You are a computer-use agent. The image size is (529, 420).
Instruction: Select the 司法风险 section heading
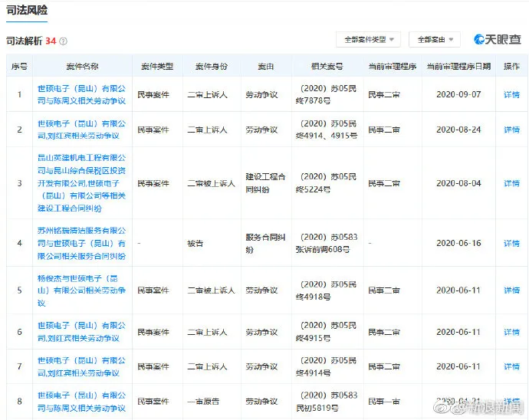(28, 10)
